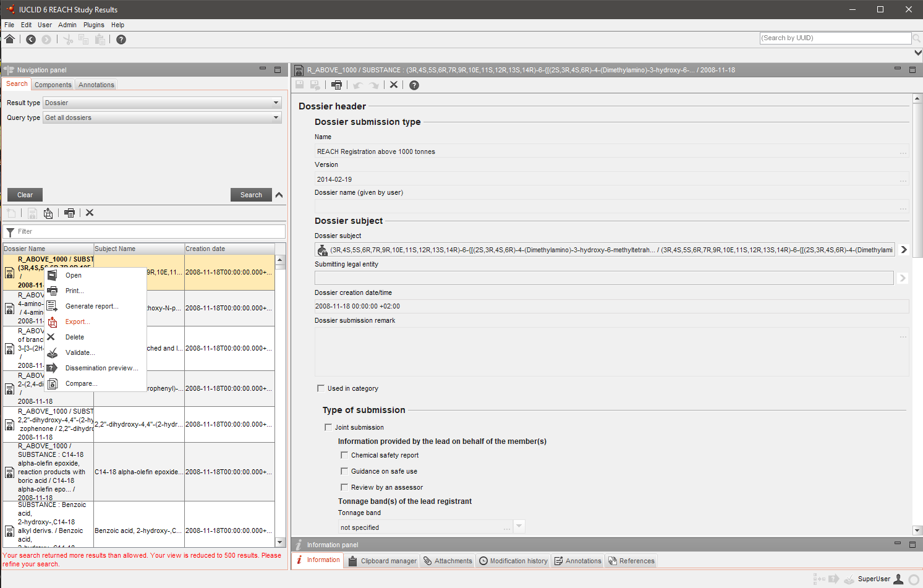Open the Plugins menu
The width and height of the screenshot is (923, 588).
94,25
